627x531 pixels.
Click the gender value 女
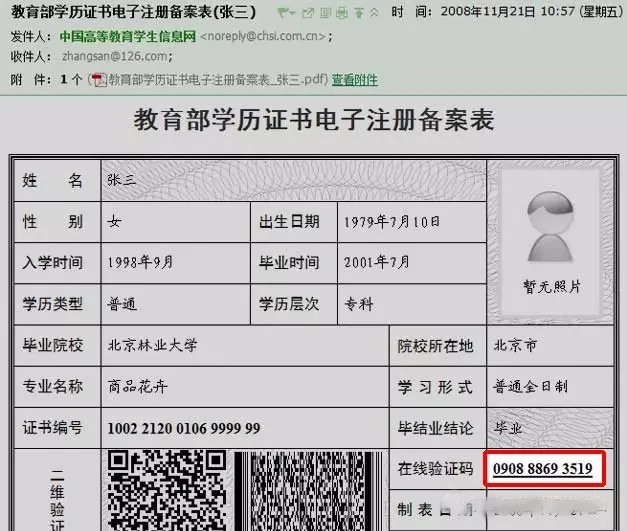(114, 222)
